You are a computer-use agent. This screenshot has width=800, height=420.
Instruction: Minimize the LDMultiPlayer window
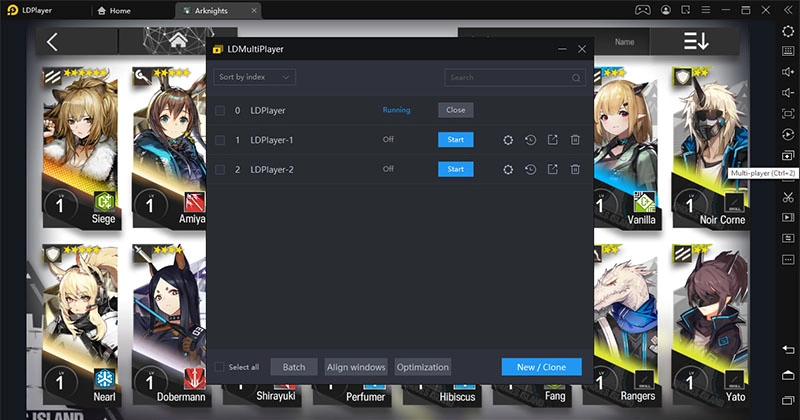562,49
